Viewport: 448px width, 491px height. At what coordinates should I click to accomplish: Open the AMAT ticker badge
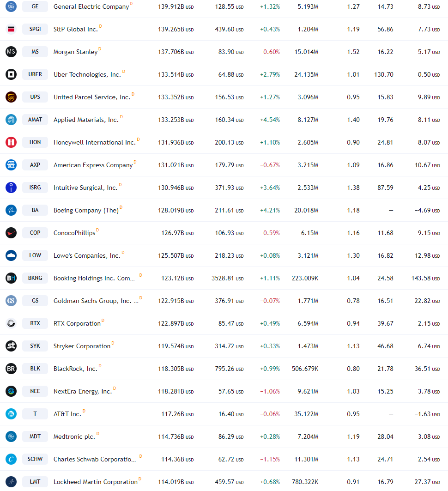pos(35,120)
